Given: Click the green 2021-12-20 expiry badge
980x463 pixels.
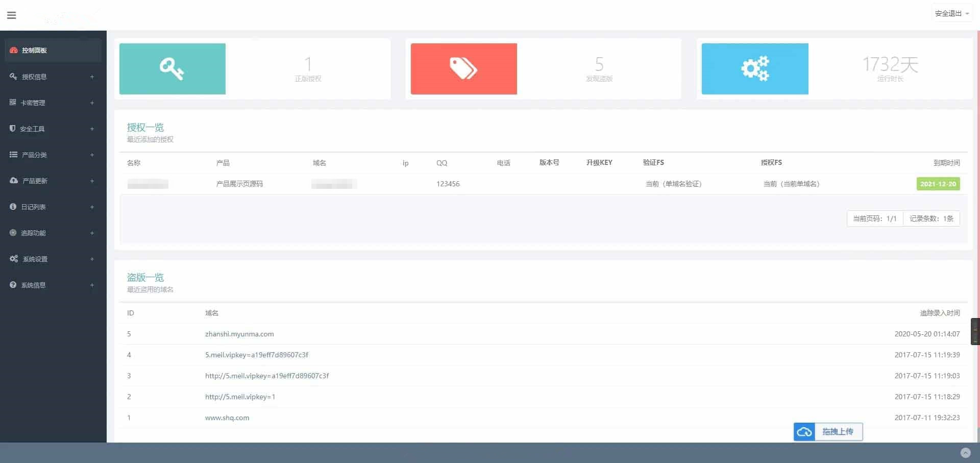Looking at the screenshot, I should [x=938, y=184].
